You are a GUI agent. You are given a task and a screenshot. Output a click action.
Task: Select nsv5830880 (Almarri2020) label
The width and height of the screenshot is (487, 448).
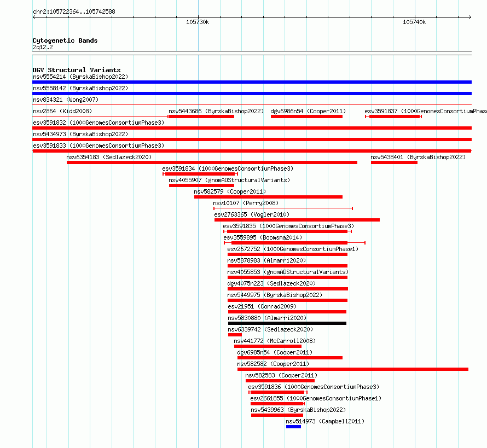click(267, 318)
